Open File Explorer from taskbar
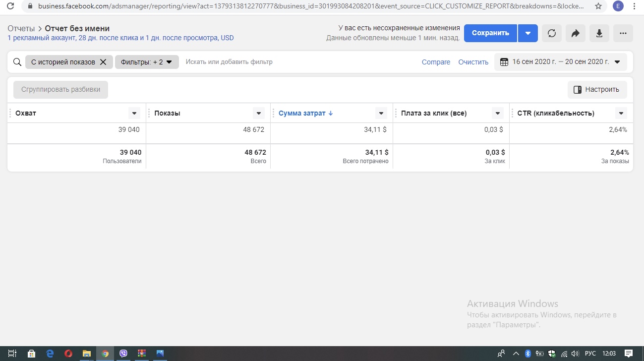 point(87,354)
